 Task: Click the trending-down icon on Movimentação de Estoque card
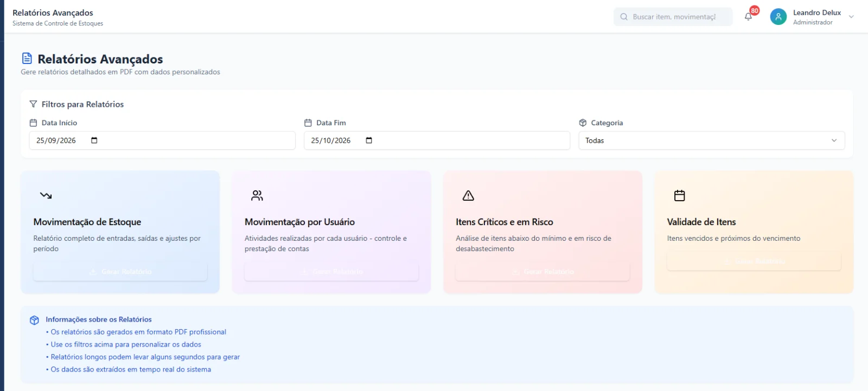click(x=46, y=196)
